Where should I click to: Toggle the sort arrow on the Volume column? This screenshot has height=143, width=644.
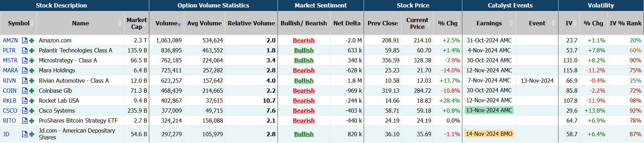179,24
